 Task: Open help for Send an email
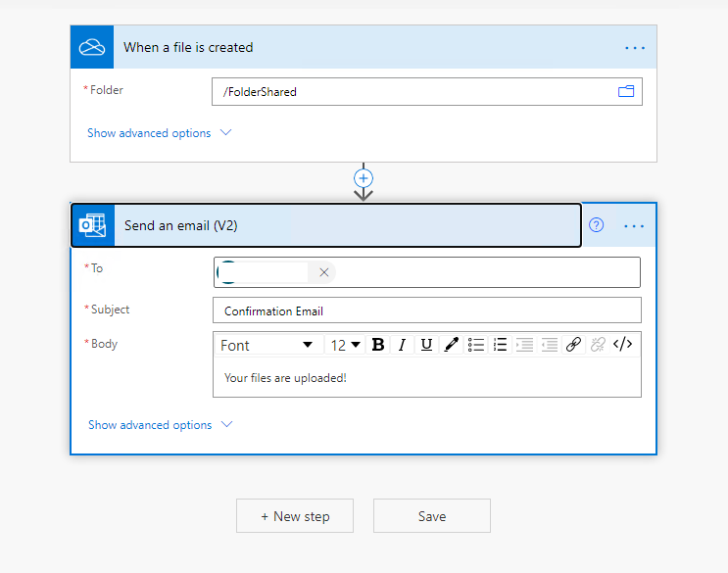coord(596,225)
